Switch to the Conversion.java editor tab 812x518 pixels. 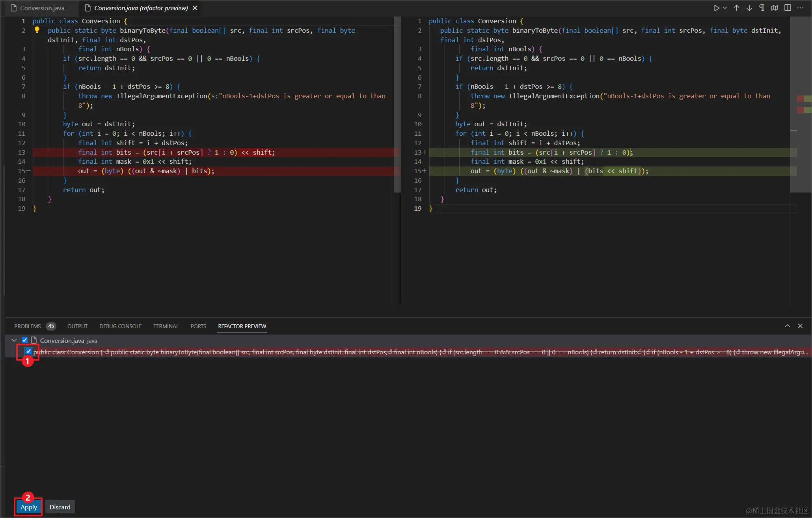click(x=42, y=8)
